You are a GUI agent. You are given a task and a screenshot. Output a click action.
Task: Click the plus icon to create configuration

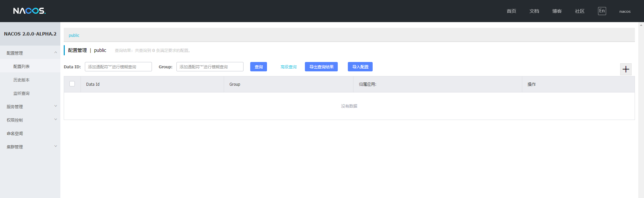pyautogui.click(x=626, y=69)
